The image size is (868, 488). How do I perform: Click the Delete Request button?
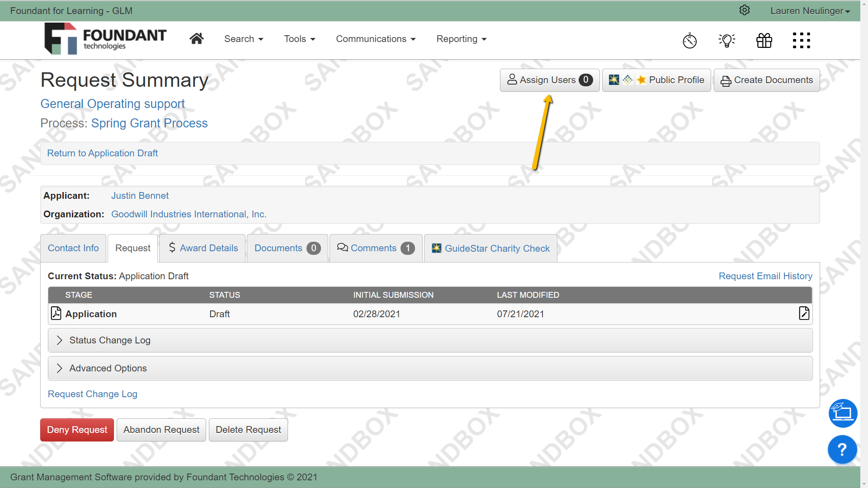coord(248,430)
